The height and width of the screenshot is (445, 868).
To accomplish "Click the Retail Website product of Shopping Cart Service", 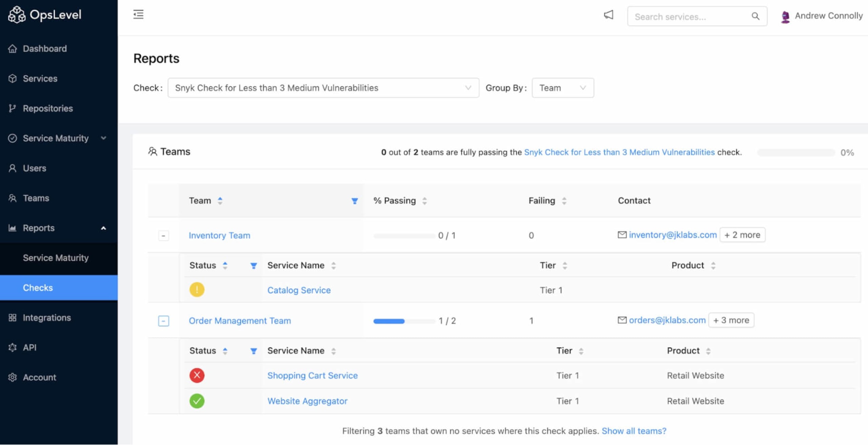I will [x=695, y=375].
